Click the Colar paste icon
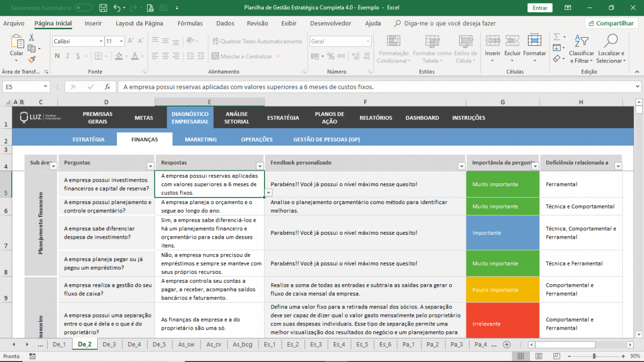The width and height of the screenshot is (644, 362). (17, 42)
